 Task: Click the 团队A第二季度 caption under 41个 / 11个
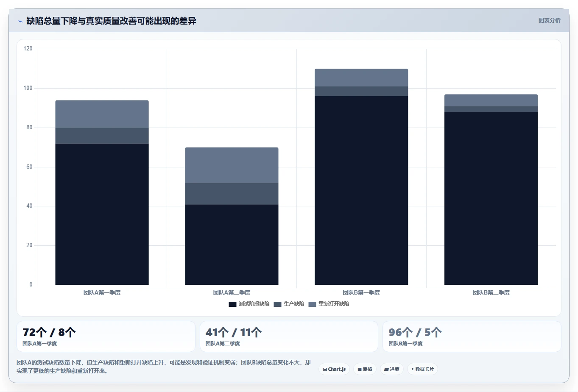click(x=223, y=344)
